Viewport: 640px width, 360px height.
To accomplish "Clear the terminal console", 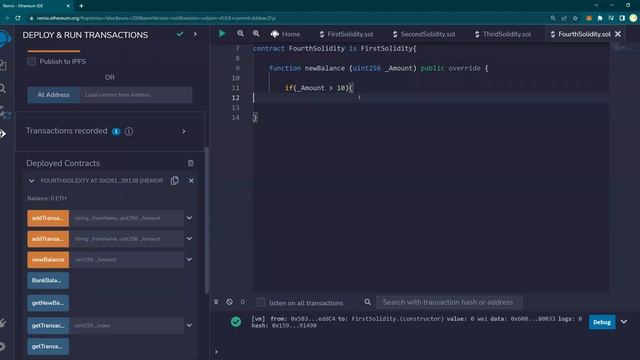I will click(229, 302).
